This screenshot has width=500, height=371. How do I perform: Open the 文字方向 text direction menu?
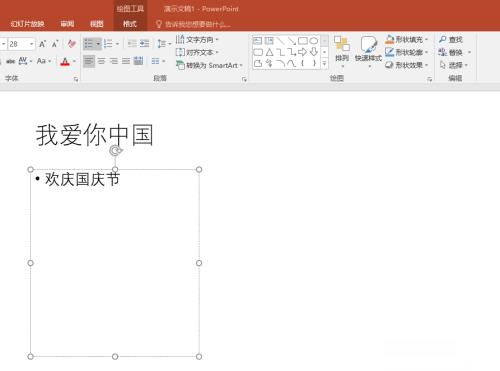click(197, 40)
